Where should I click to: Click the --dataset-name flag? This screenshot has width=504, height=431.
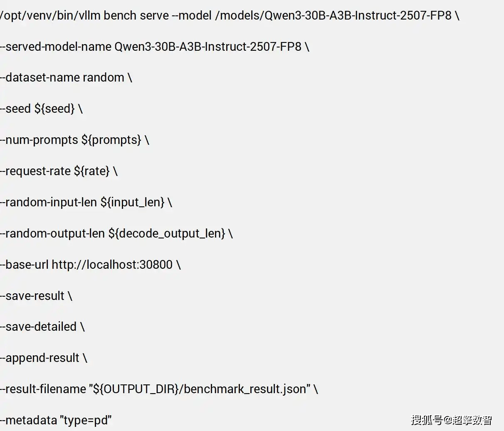click(40, 78)
